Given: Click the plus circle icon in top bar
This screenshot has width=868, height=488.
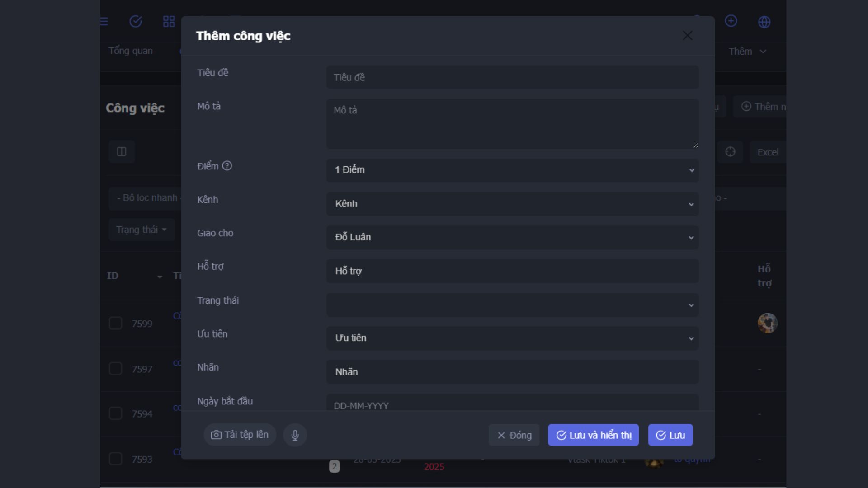Looking at the screenshot, I should pyautogui.click(x=731, y=21).
